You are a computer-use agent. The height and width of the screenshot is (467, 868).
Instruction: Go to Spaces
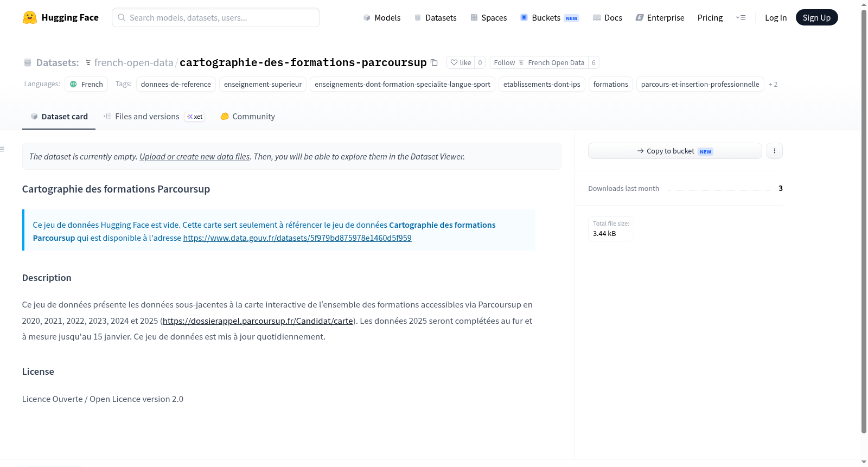tap(489, 17)
